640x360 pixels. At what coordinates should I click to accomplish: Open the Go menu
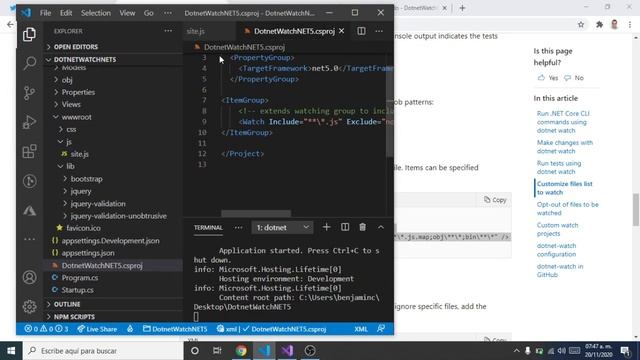click(149, 13)
